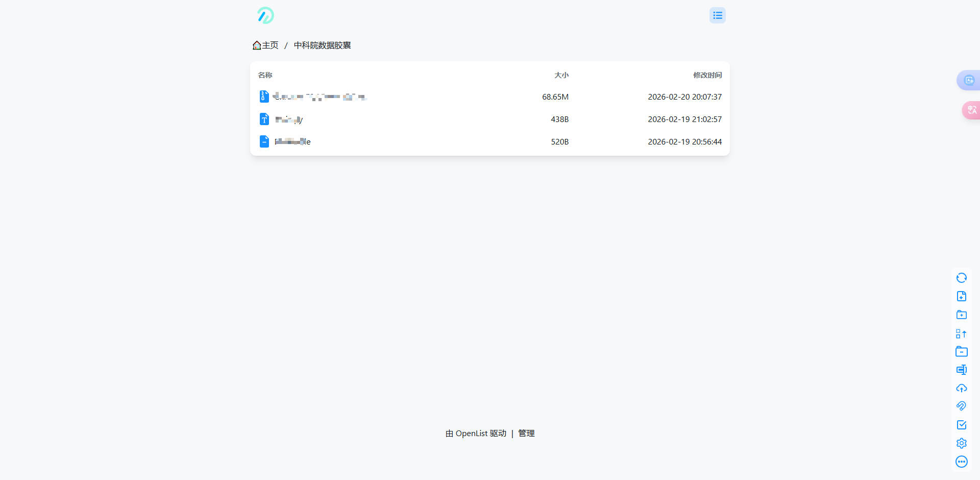Click the refresh icon in right toolbar

coord(961,278)
